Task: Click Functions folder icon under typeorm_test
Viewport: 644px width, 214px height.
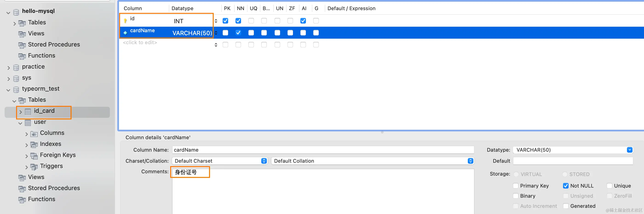Action: [22, 200]
